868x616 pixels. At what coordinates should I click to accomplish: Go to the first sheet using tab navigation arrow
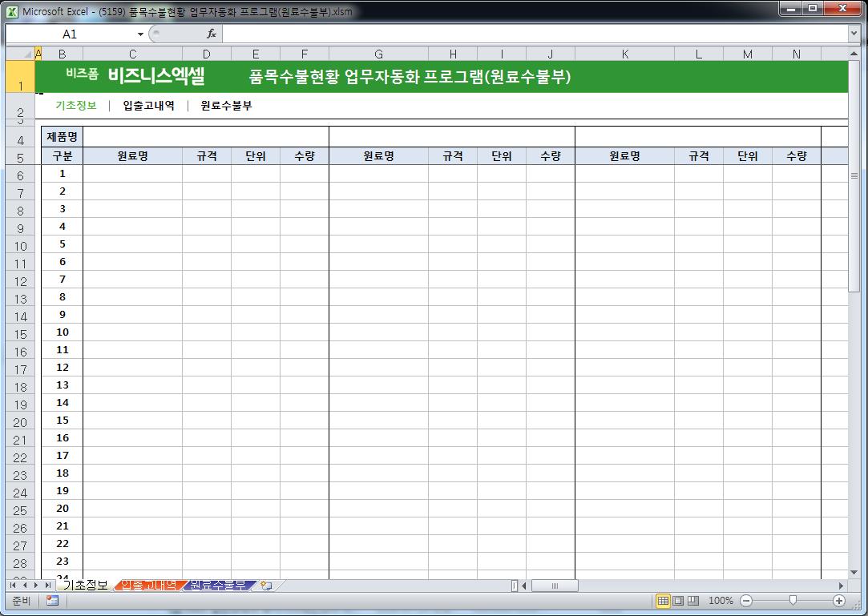tap(13, 586)
